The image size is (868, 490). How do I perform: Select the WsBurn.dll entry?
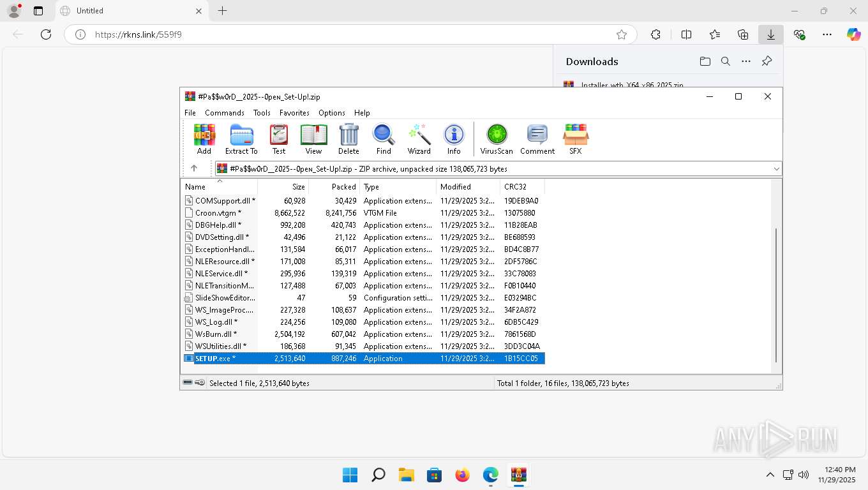[364, 334]
